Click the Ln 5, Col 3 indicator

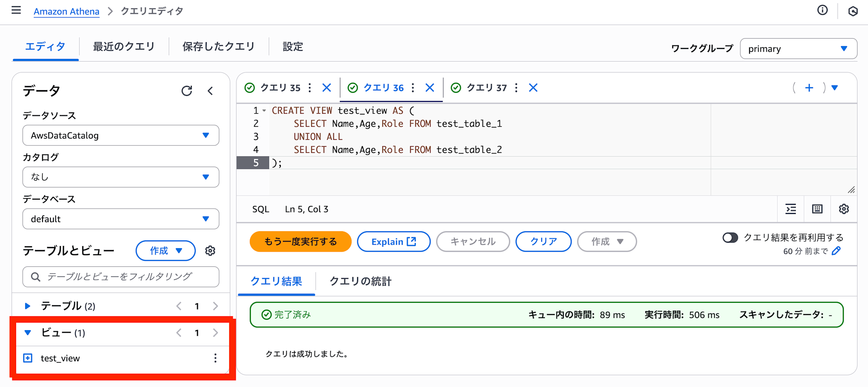(306, 209)
